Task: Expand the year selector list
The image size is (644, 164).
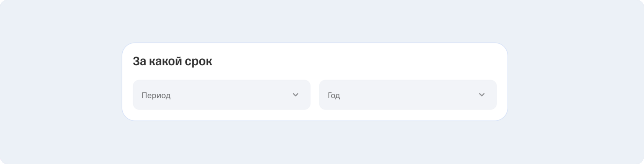Action: (x=407, y=95)
